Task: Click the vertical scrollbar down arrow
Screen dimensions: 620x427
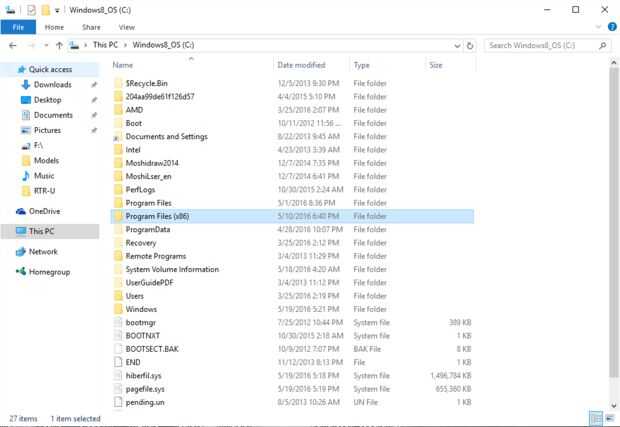Action: click(x=614, y=405)
